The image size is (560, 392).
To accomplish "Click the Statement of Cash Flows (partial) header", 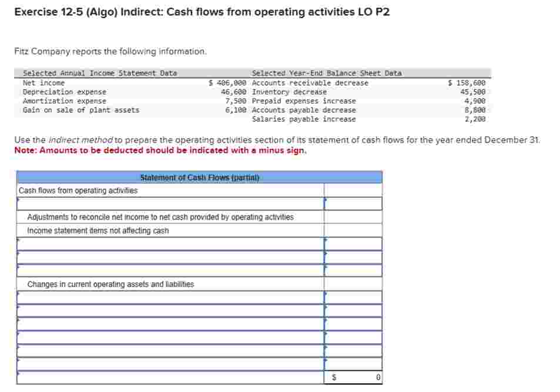I will 200,177.
